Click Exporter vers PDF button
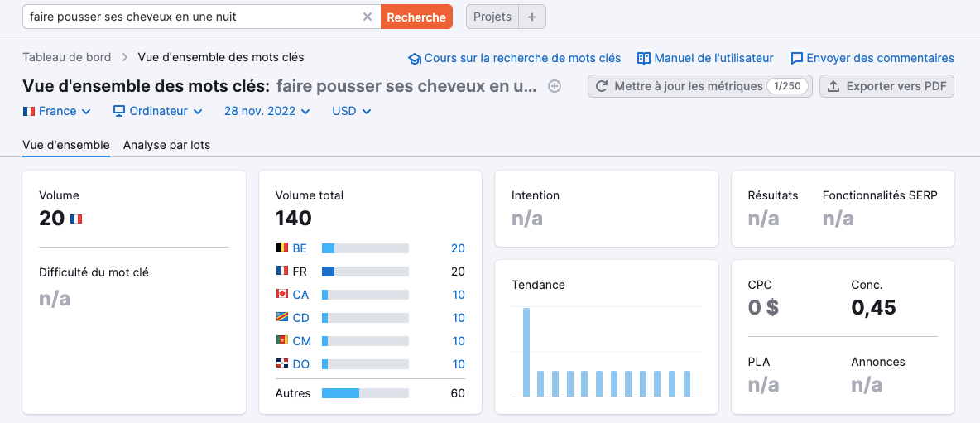The image size is (980, 423). (886, 86)
